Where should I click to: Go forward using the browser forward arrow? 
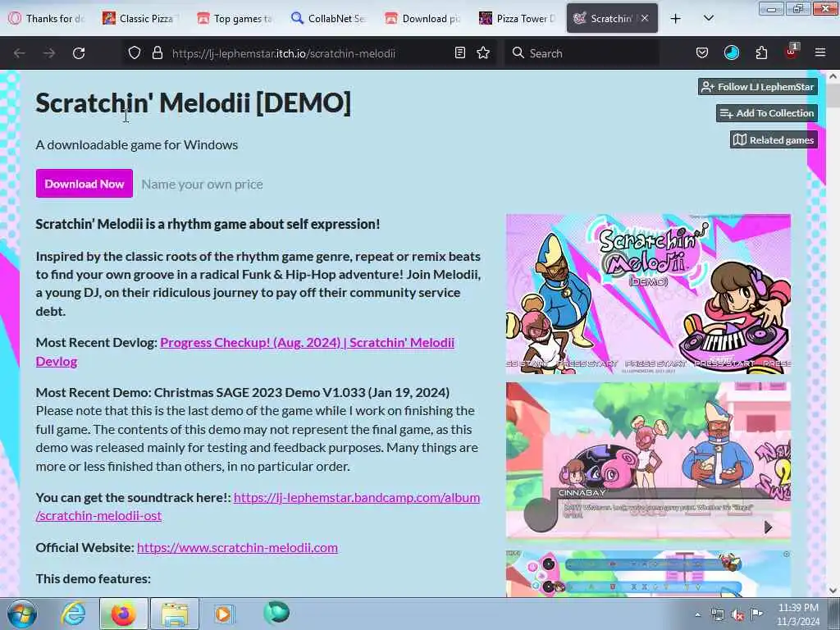(49, 53)
